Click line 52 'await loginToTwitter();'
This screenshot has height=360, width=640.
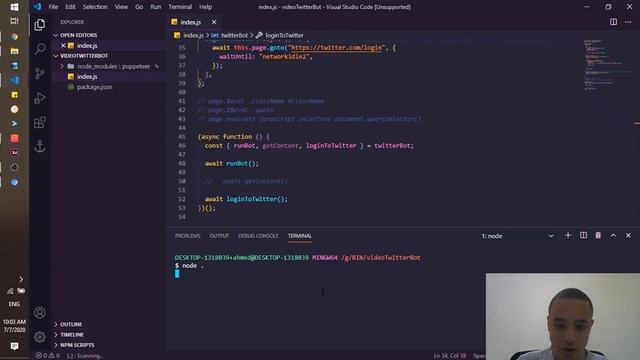246,199
